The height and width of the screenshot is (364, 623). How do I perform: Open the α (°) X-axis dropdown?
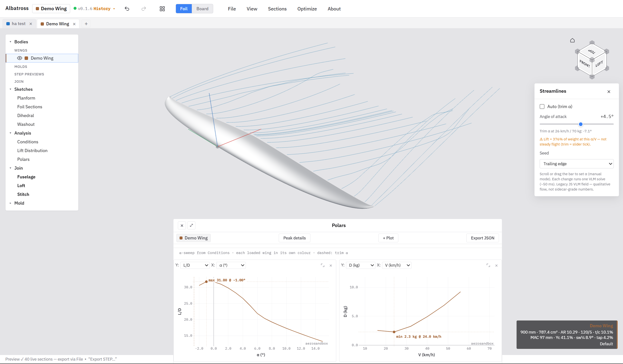tap(231, 265)
